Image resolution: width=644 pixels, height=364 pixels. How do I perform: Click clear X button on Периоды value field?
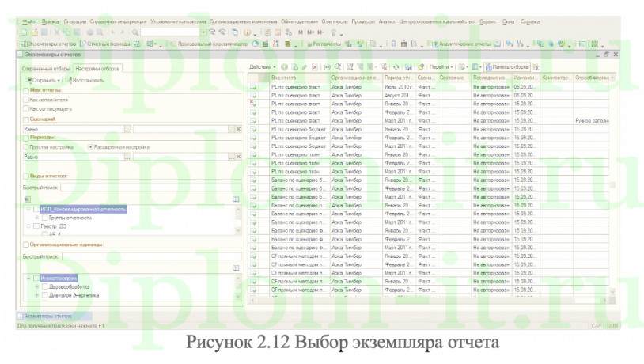[238, 157]
